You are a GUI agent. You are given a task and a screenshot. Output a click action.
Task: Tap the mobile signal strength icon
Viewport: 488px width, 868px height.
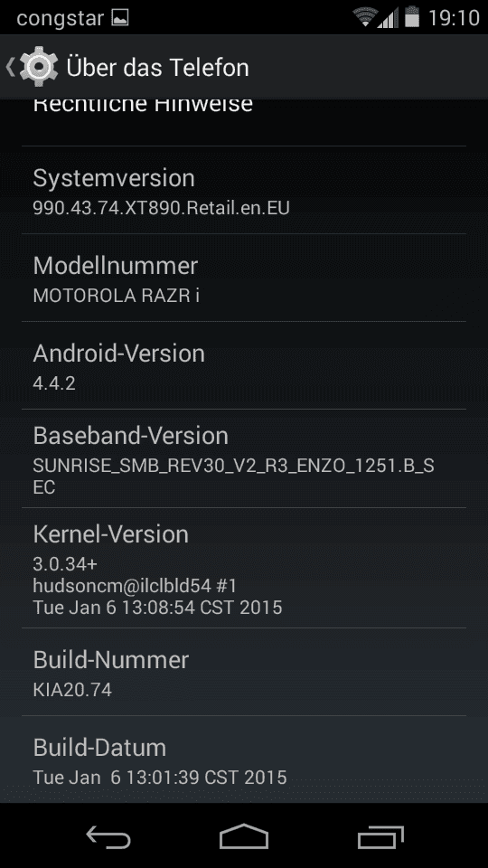pyautogui.click(x=389, y=18)
